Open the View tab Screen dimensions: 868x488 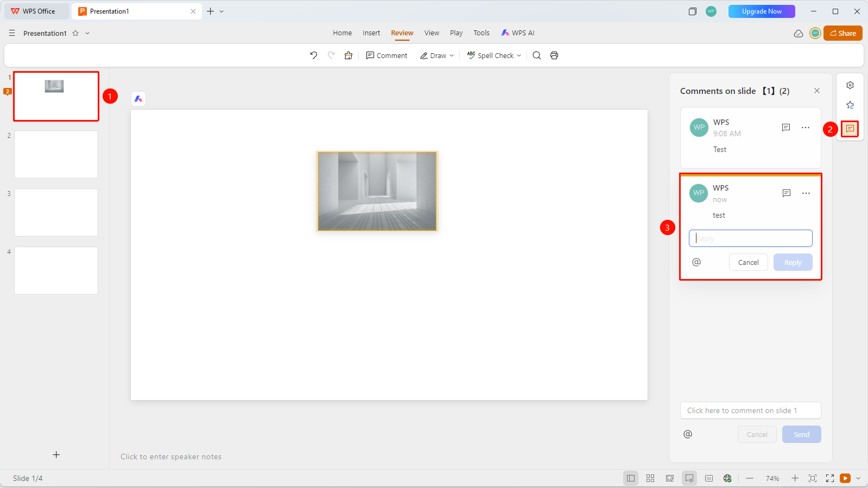tap(432, 33)
